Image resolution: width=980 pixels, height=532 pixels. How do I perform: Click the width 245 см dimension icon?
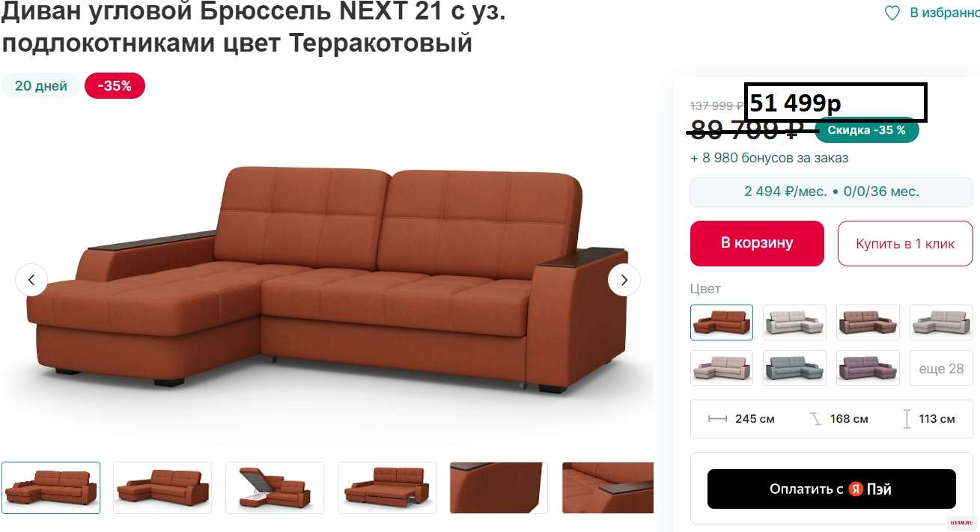717,419
